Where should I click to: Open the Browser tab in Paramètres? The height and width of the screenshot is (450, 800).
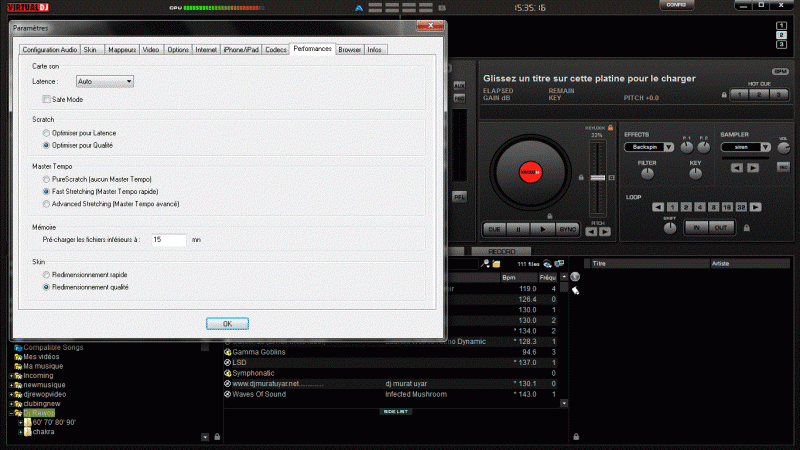point(349,49)
